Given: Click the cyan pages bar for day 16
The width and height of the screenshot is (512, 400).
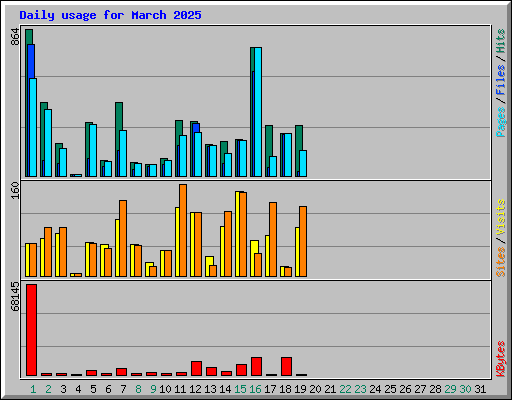Looking at the screenshot, I should [258, 112].
